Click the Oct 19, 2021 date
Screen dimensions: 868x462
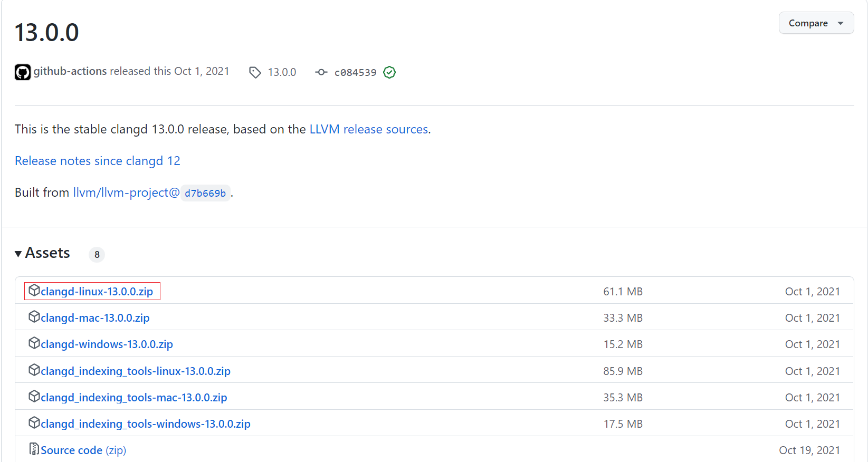point(809,450)
